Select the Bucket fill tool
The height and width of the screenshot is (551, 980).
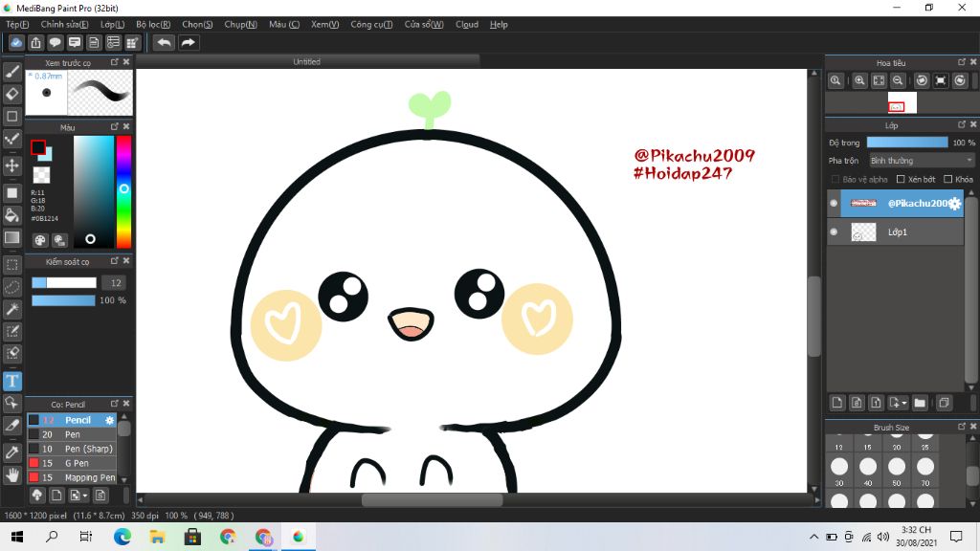[11, 215]
